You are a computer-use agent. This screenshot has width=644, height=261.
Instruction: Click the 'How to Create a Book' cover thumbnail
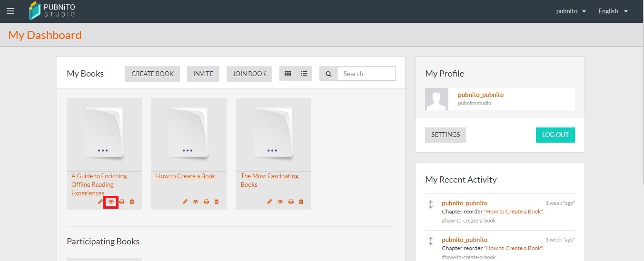188,134
